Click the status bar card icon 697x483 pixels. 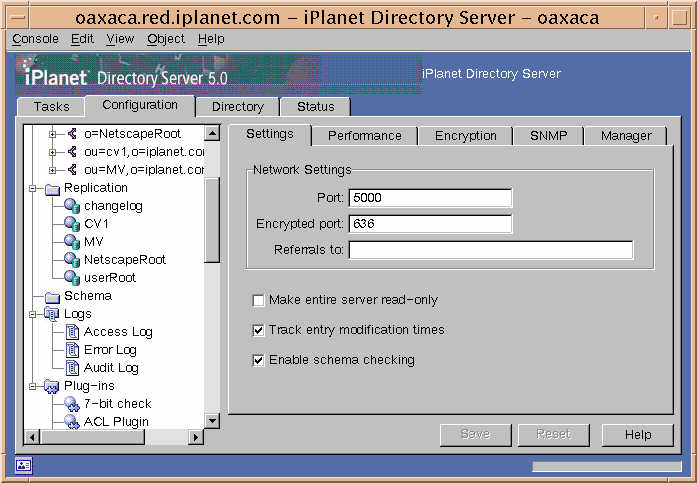(x=23, y=465)
